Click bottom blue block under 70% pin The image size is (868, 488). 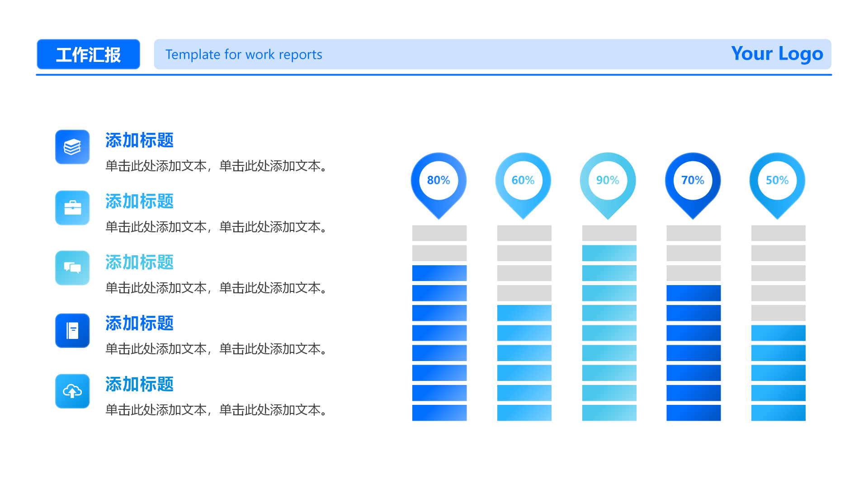click(x=693, y=413)
